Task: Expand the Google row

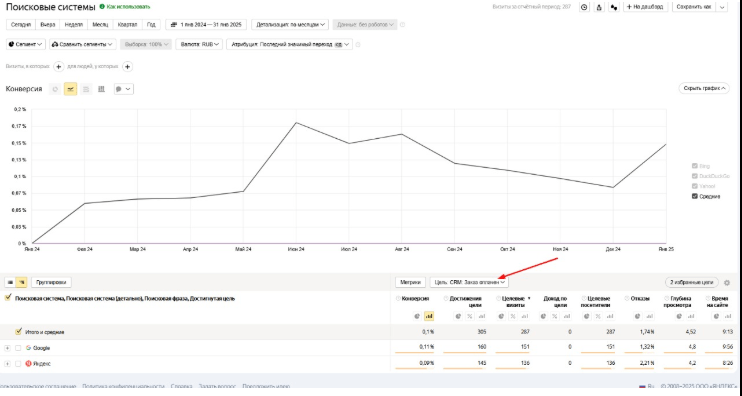Action: [7, 348]
